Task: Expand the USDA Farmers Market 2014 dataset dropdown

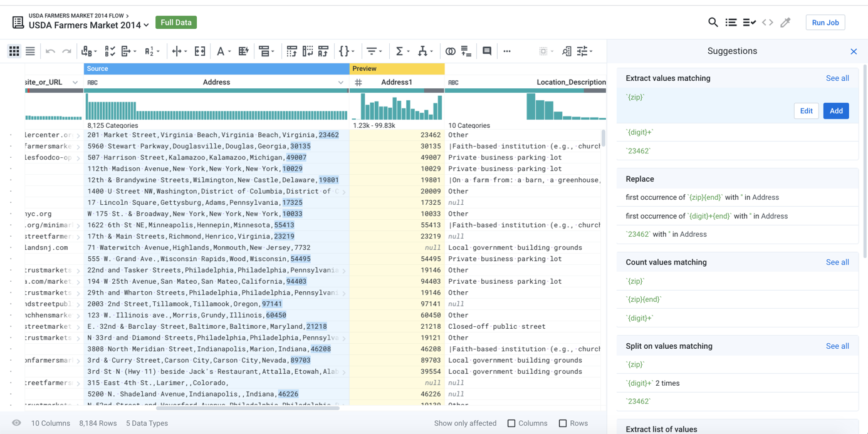Action: (146, 26)
